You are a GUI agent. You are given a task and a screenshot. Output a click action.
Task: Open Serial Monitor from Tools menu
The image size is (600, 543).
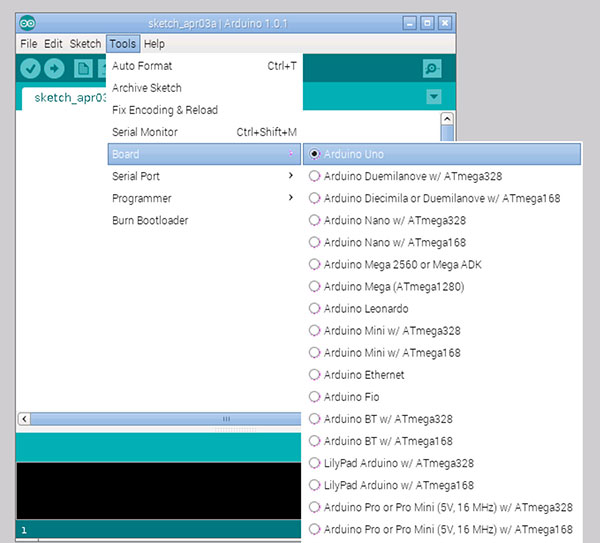(x=204, y=132)
